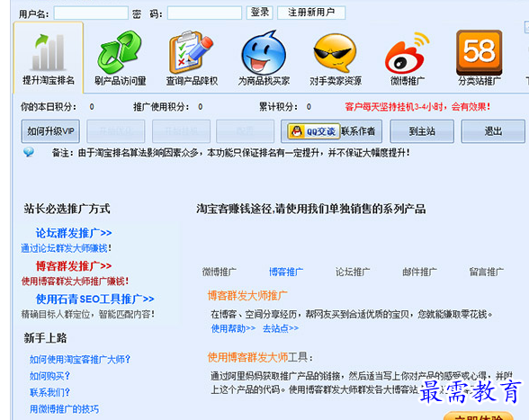The height and width of the screenshot is (420, 529).
Task: Click the speech bubble note icon
Action: pyautogui.click(x=29, y=153)
